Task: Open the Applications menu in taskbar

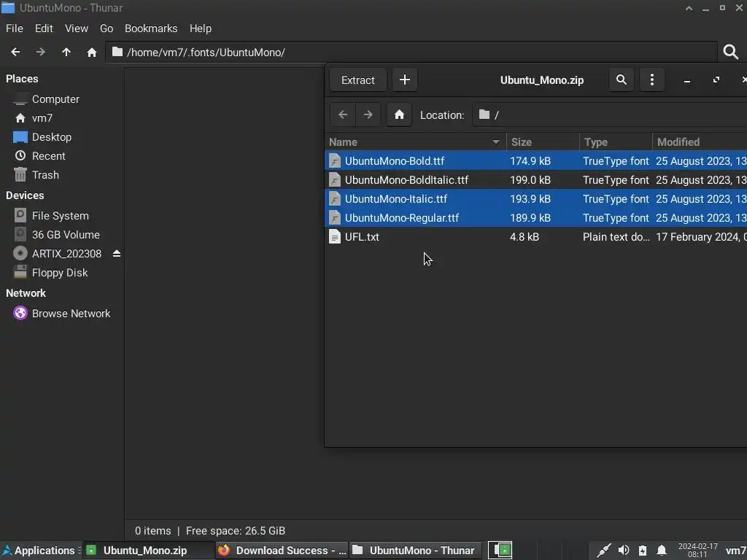Action: click(40, 551)
